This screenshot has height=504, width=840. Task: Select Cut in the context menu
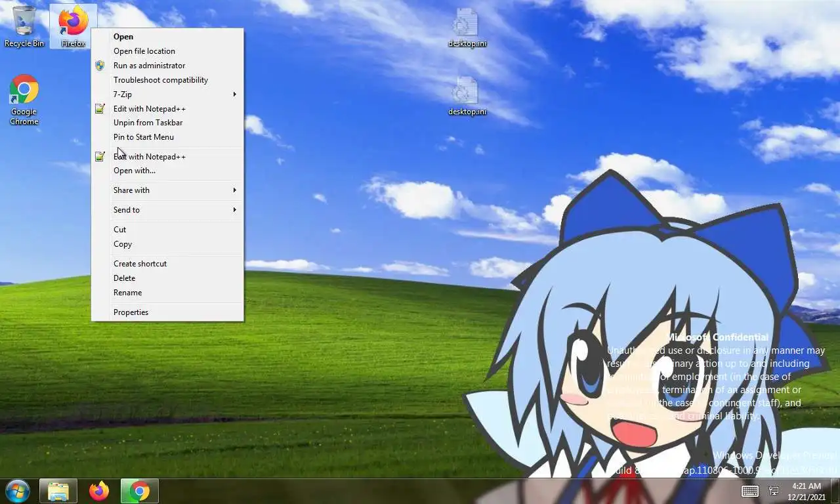(x=167, y=230)
